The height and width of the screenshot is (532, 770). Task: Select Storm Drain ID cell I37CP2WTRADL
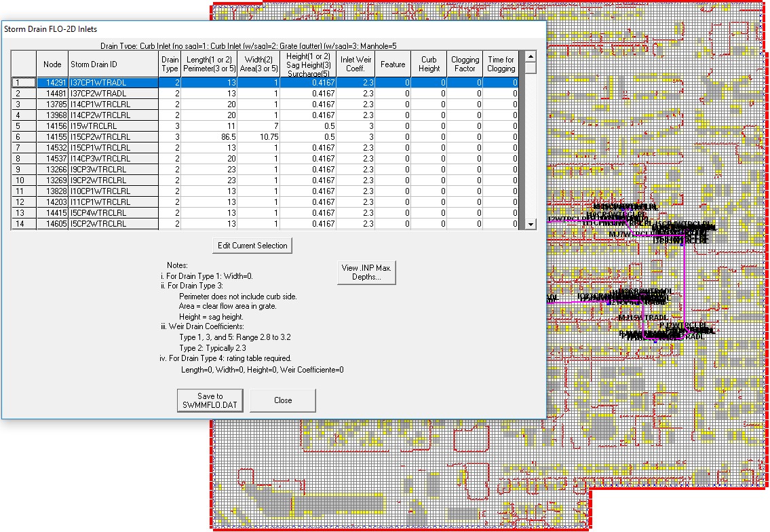113,94
